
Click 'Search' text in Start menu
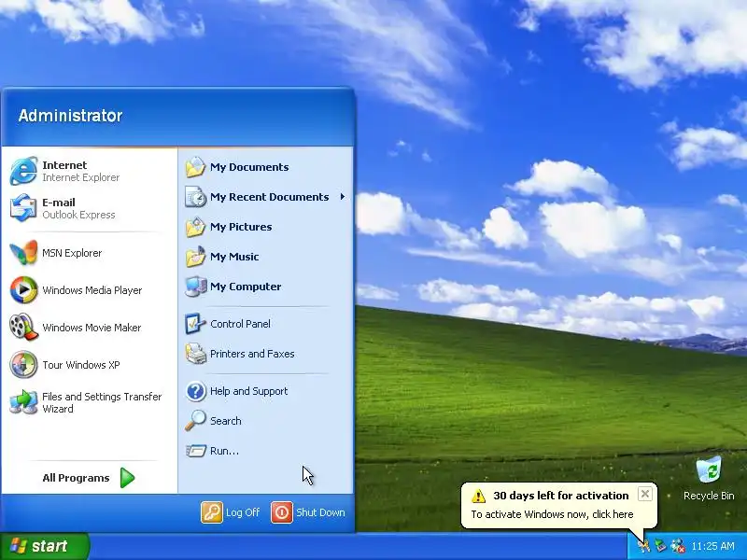coord(225,421)
